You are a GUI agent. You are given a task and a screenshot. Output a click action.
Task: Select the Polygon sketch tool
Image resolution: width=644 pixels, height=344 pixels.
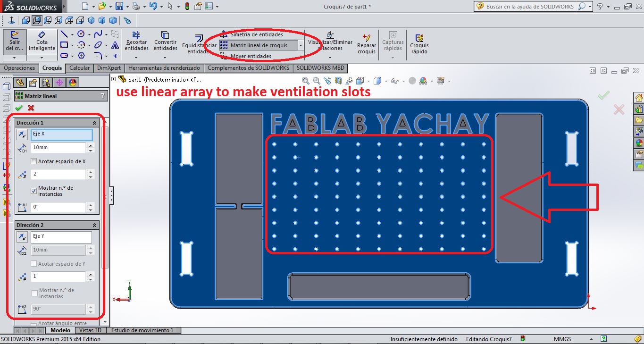pos(81,56)
